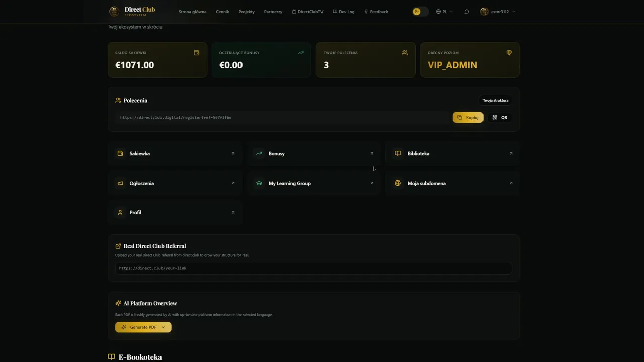Click the megaphone icon beside Ogłoszenia
Screen dimensions: 644x362
120,183
